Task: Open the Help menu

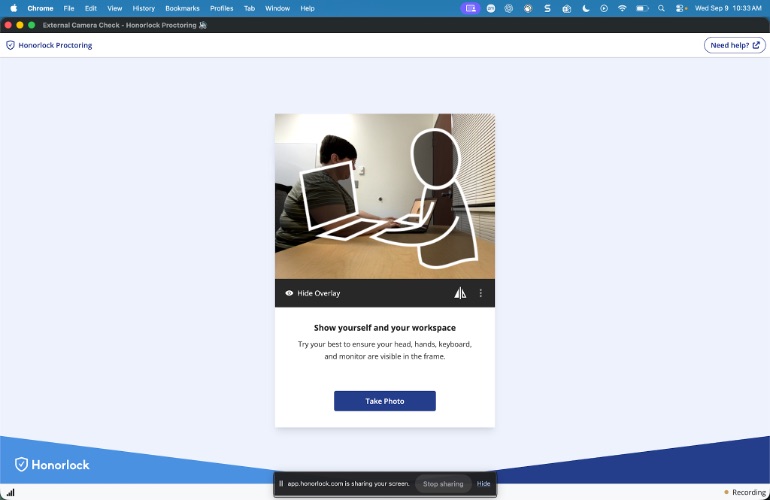Action: (307, 8)
